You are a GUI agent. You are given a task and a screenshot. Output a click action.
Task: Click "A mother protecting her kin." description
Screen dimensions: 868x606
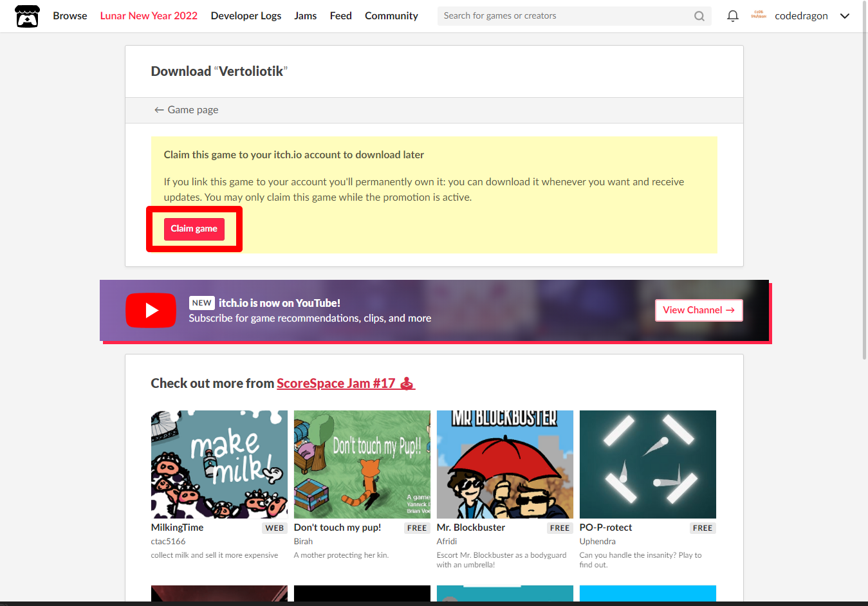(341, 555)
